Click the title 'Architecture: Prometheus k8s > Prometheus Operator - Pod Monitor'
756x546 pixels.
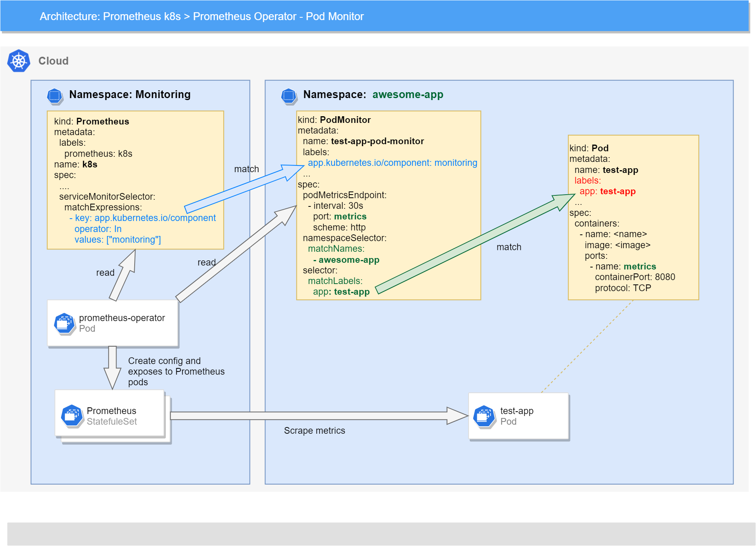[x=202, y=17]
